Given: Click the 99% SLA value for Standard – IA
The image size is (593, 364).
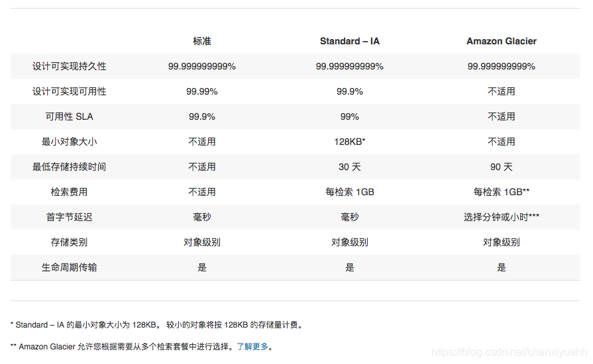Looking at the screenshot, I should tap(349, 116).
